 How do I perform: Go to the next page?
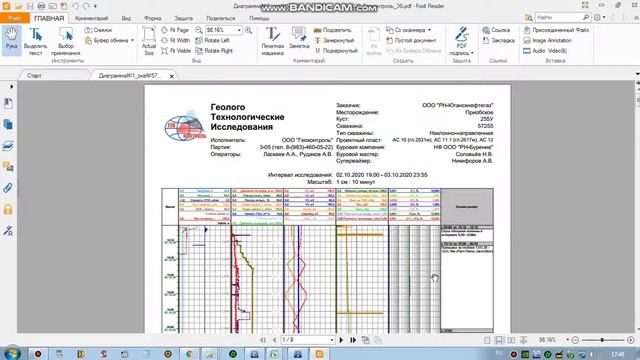(x=341, y=340)
